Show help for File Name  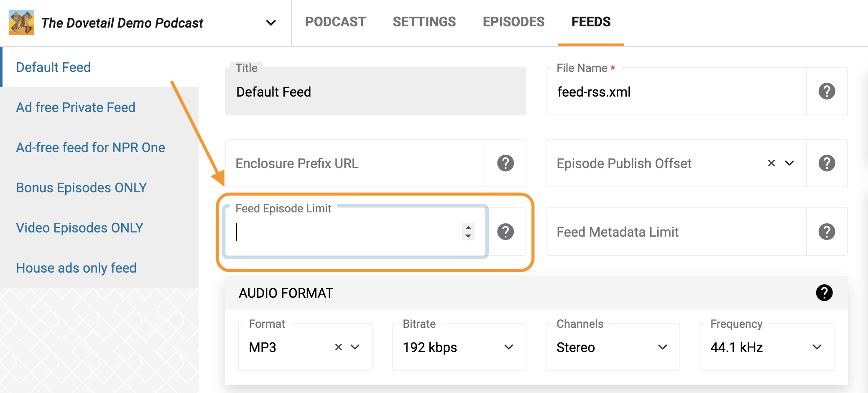pyautogui.click(x=827, y=91)
